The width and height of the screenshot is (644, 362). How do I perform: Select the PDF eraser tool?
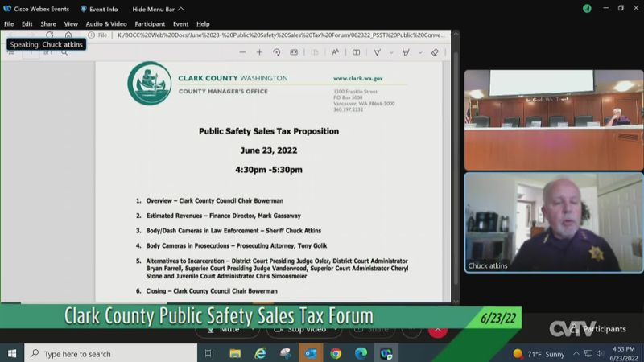pos(435,52)
